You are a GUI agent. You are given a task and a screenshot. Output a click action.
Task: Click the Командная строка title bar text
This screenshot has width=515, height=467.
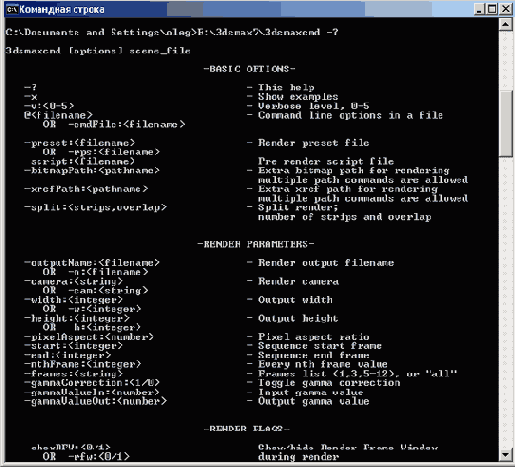(x=62, y=9)
